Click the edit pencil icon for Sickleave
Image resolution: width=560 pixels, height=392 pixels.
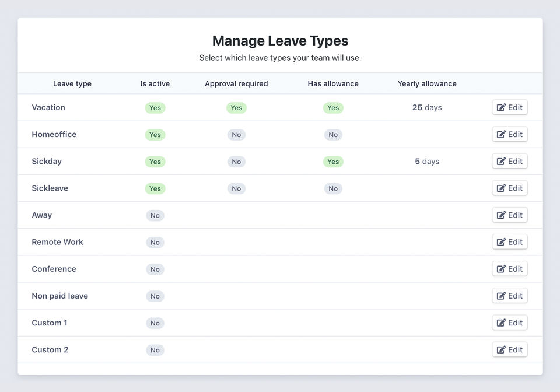coord(501,188)
